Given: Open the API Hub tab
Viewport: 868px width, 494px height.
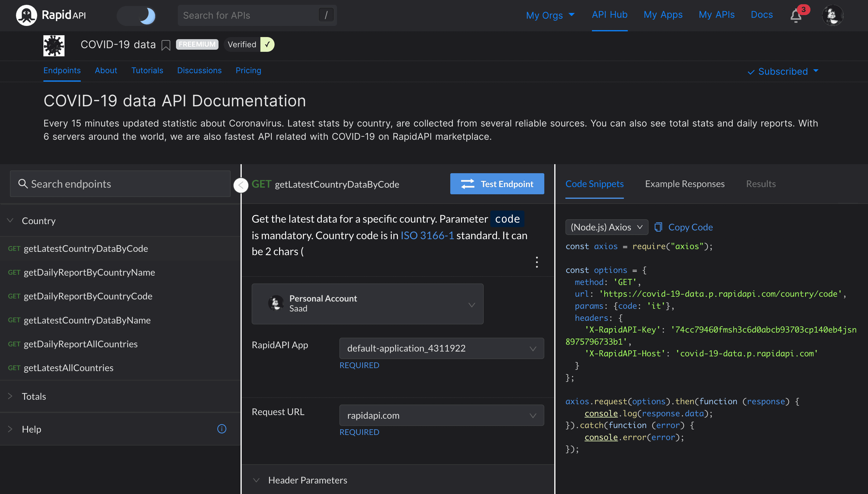Looking at the screenshot, I should (609, 14).
